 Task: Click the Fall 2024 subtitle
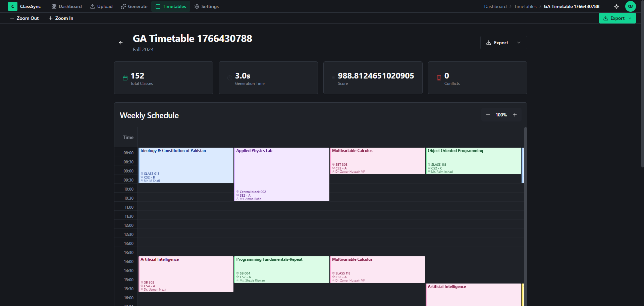click(143, 50)
